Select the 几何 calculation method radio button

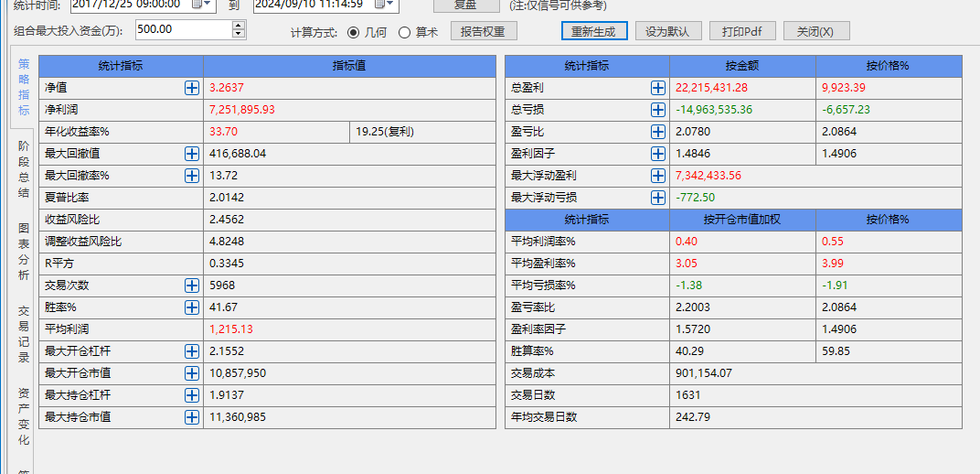click(x=354, y=32)
